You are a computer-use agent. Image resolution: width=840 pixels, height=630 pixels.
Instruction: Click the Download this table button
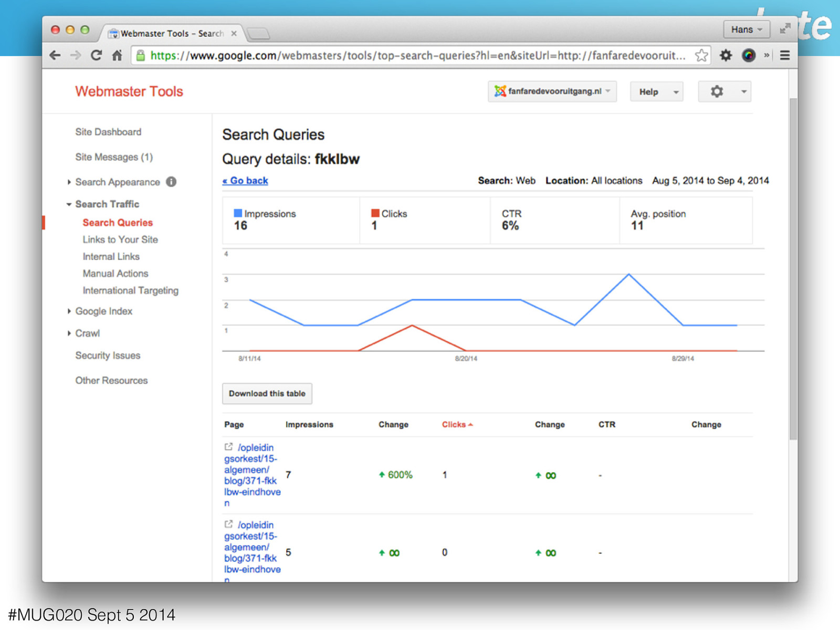point(267,393)
